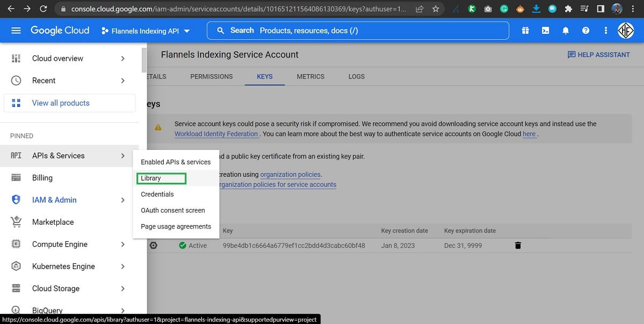Image resolution: width=644 pixels, height=324 pixels.
Task: Follow the Workload Identity Federation link
Action: click(x=216, y=134)
